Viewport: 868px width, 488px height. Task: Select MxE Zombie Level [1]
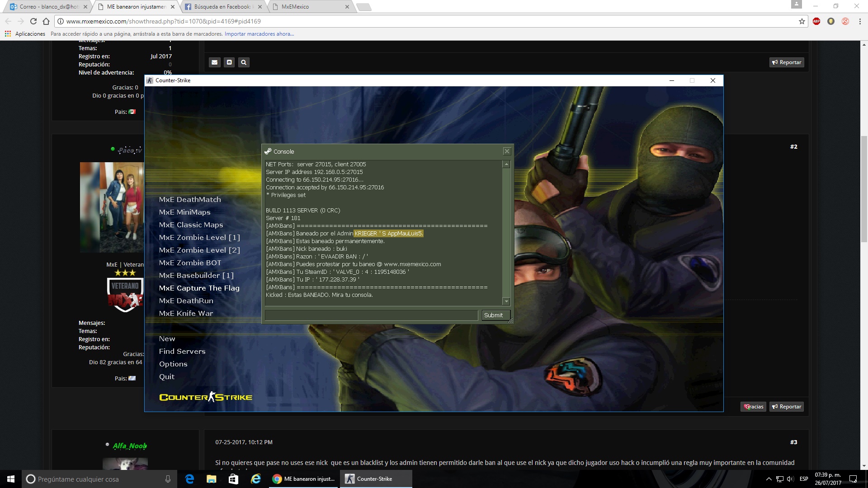199,237
